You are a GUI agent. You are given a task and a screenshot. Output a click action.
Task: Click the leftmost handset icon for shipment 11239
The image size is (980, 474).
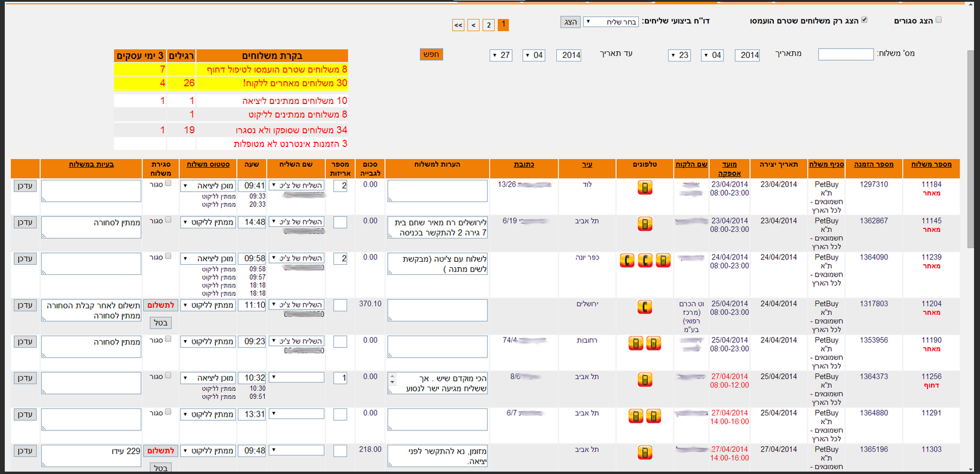627,261
